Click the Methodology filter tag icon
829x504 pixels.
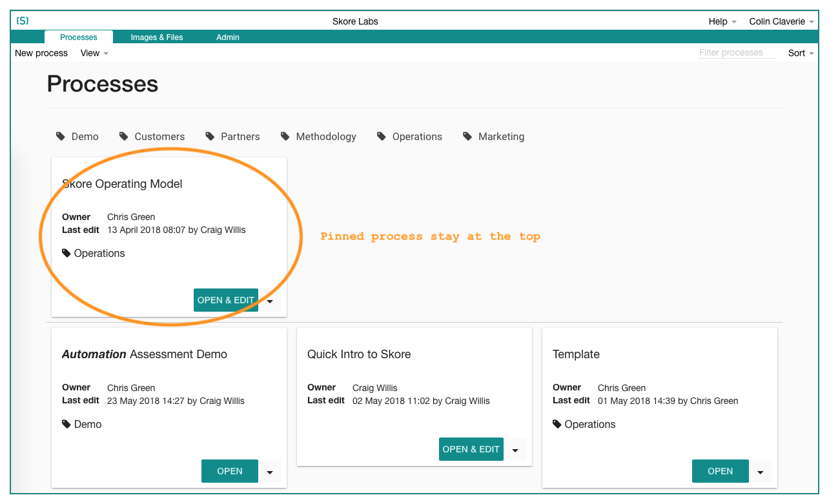(x=285, y=136)
